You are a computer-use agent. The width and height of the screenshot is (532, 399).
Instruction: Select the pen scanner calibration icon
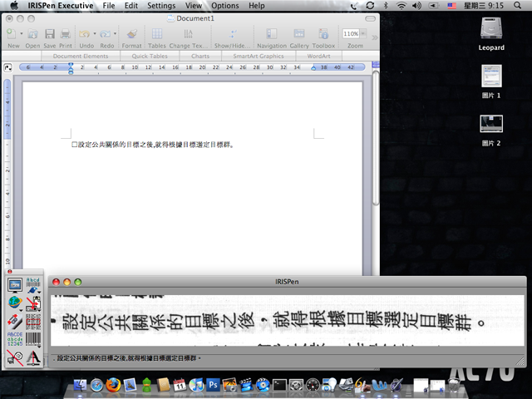click(15, 322)
